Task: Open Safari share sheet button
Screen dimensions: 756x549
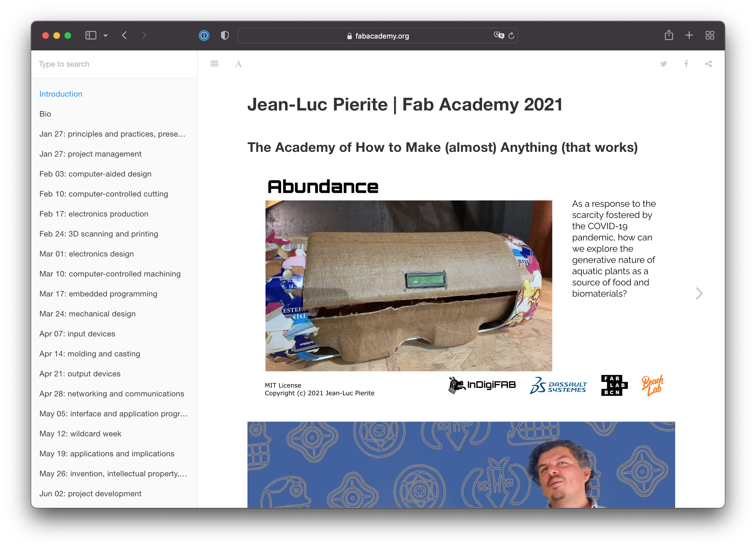Action: [x=669, y=35]
